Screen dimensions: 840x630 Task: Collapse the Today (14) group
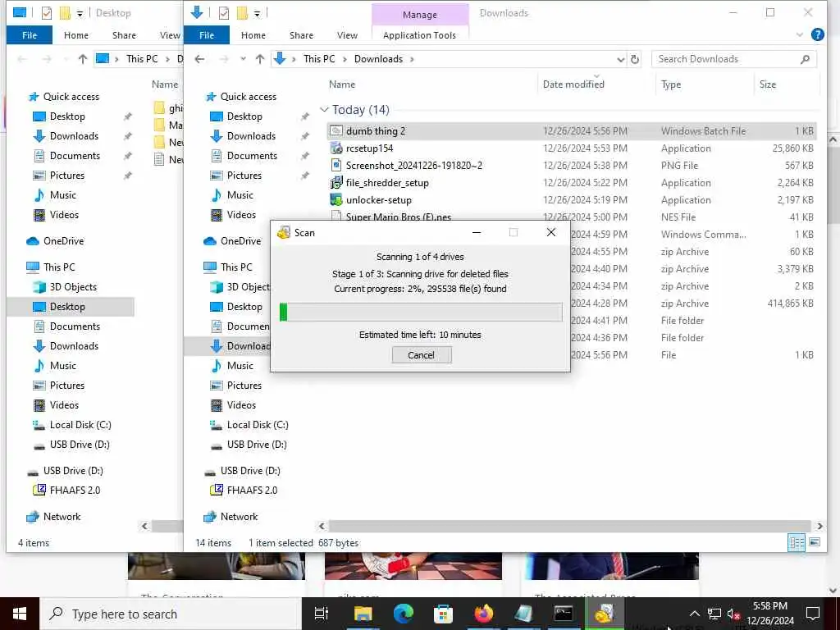(323, 110)
